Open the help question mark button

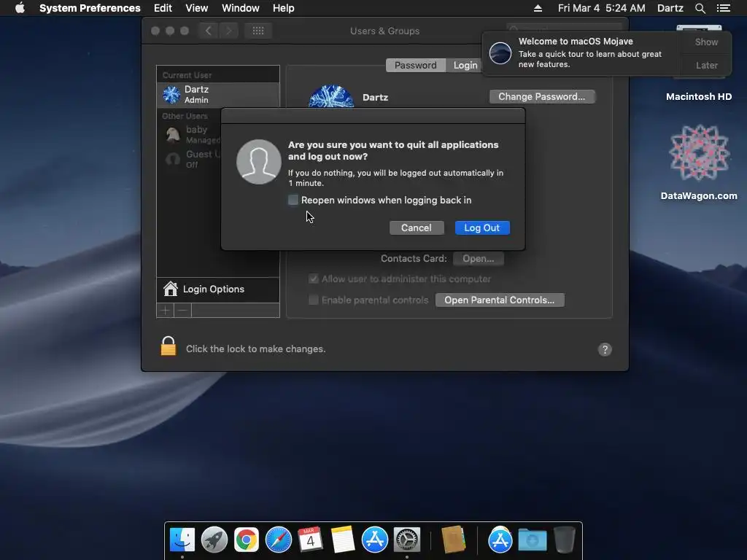(605, 349)
